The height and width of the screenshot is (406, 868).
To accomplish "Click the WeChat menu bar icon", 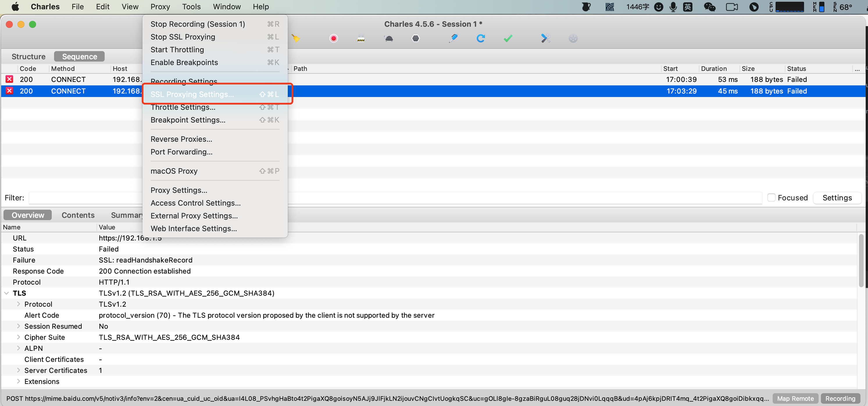I will point(710,7).
